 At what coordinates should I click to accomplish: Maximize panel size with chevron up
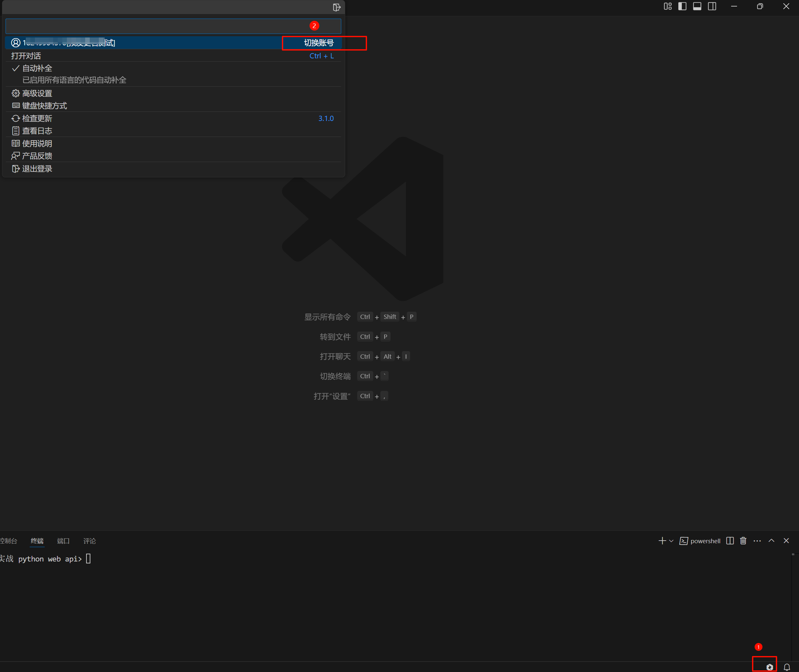[771, 541]
